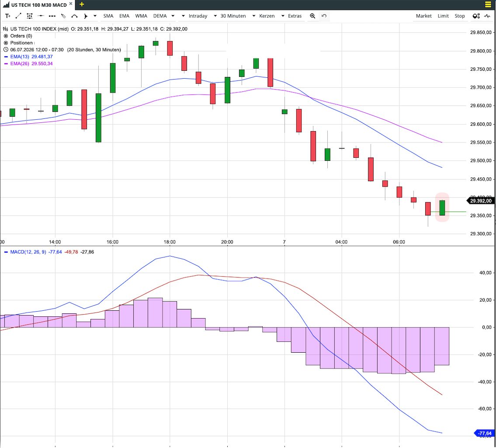
Task: Click the EMA(26) magenta legend swatch
Action: tap(6, 63)
